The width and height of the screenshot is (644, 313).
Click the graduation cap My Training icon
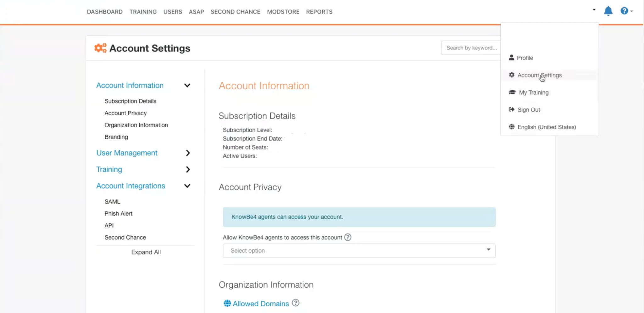coord(512,92)
